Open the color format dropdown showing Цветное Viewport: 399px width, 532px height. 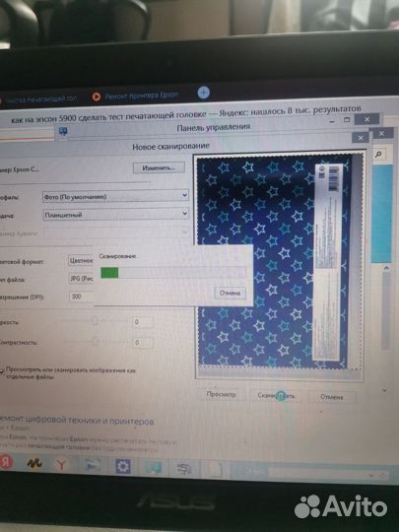(81, 260)
